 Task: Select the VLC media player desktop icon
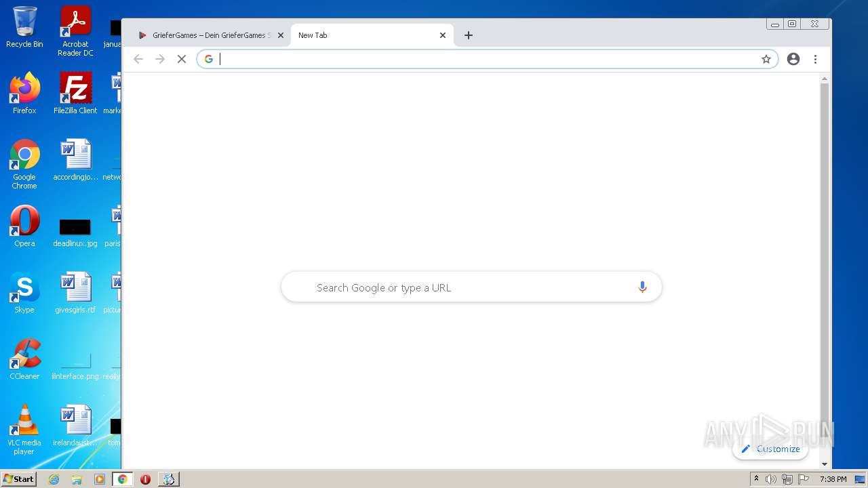point(24,430)
